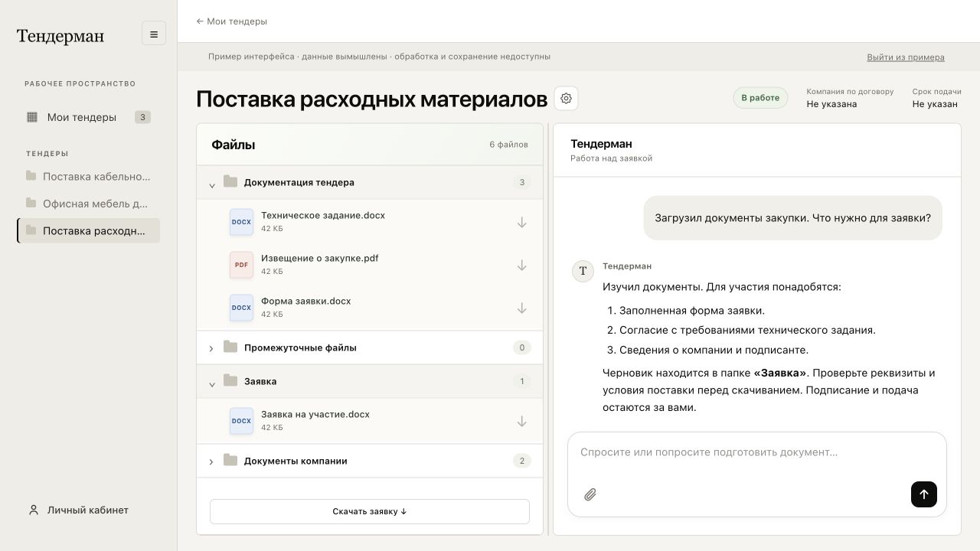Click the Файлы panel heading
This screenshot has height=551, width=980.
[x=234, y=145]
